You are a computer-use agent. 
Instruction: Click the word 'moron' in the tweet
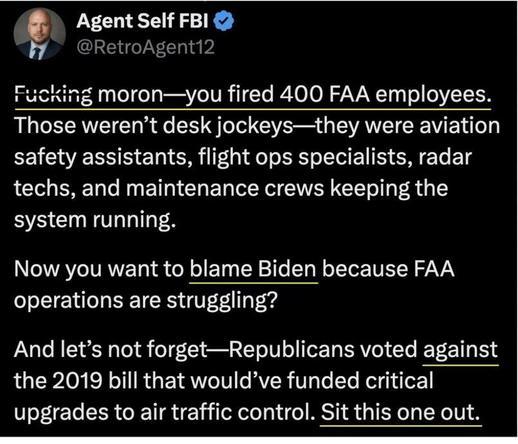coord(131,95)
